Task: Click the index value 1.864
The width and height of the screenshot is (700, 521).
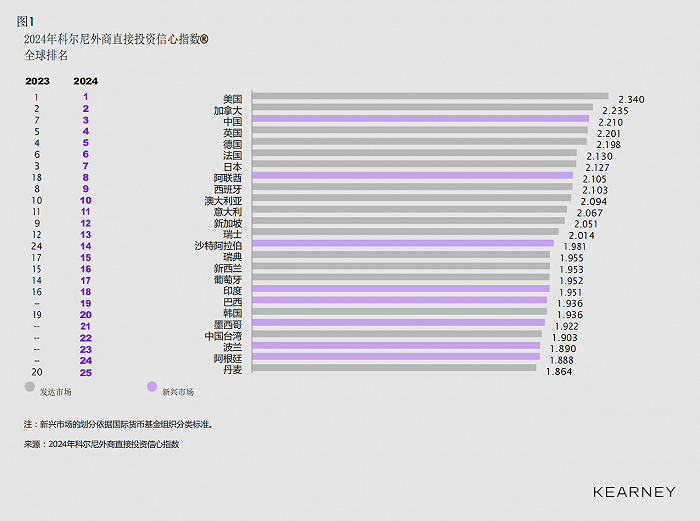Action: [x=559, y=371]
